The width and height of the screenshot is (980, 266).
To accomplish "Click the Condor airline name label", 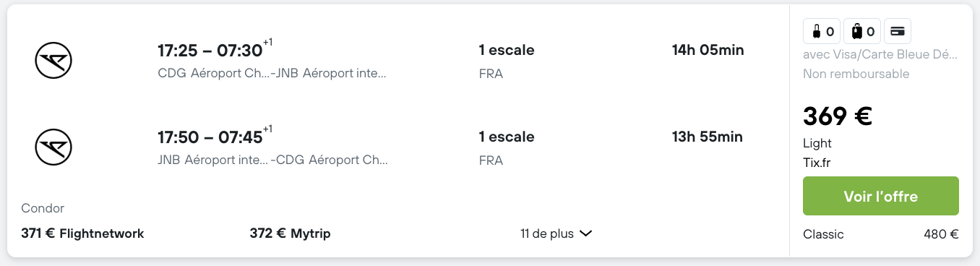I will [43, 208].
